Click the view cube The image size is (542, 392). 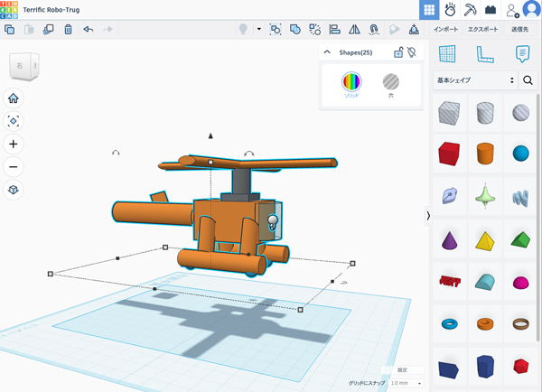tap(24, 66)
